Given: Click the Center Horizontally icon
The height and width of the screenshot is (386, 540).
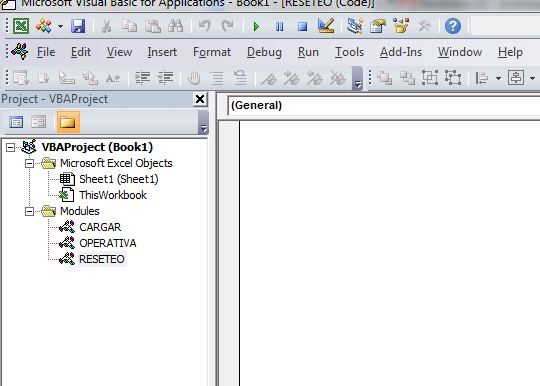Looking at the screenshot, I should pos(516,78).
